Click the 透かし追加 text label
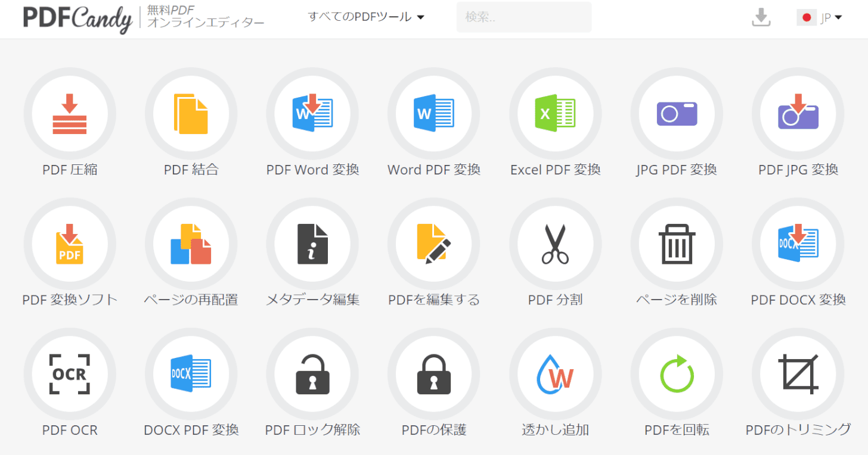This screenshot has width=868, height=455. point(555,429)
